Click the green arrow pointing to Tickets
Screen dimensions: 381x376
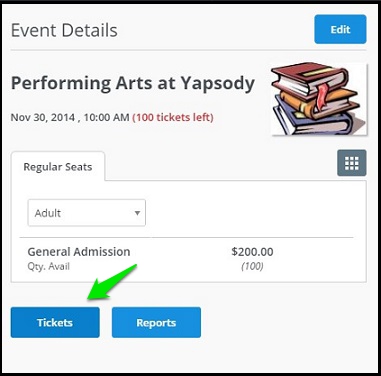coord(112,282)
